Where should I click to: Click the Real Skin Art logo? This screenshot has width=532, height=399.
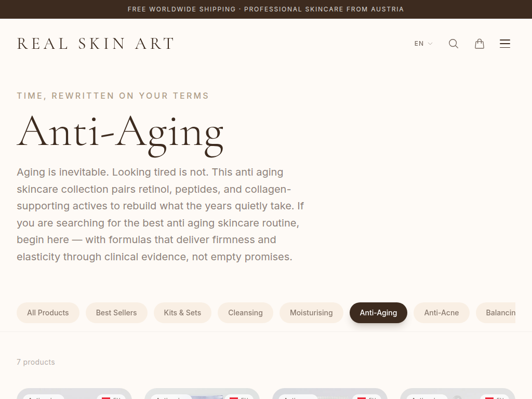tap(96, 44)
